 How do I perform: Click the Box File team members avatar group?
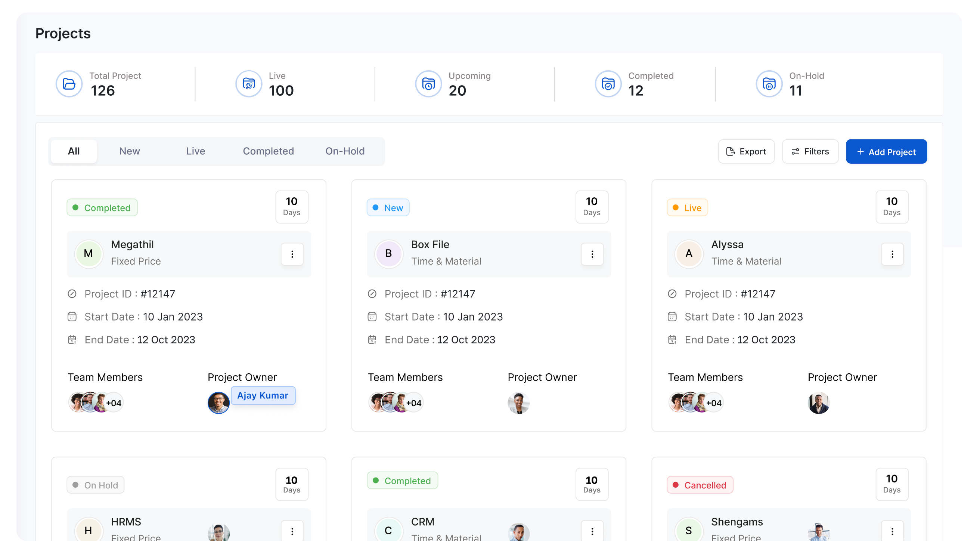coord(396,402)
